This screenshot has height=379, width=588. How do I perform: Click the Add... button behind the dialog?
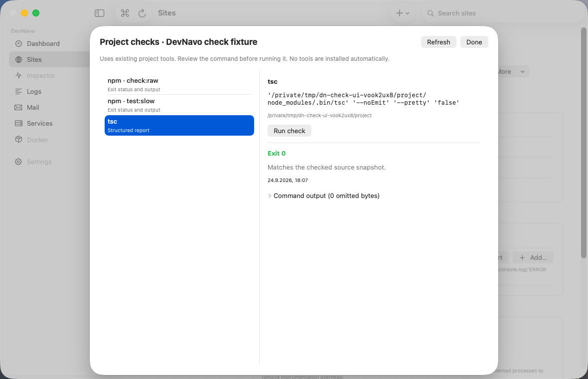[533, 258]
